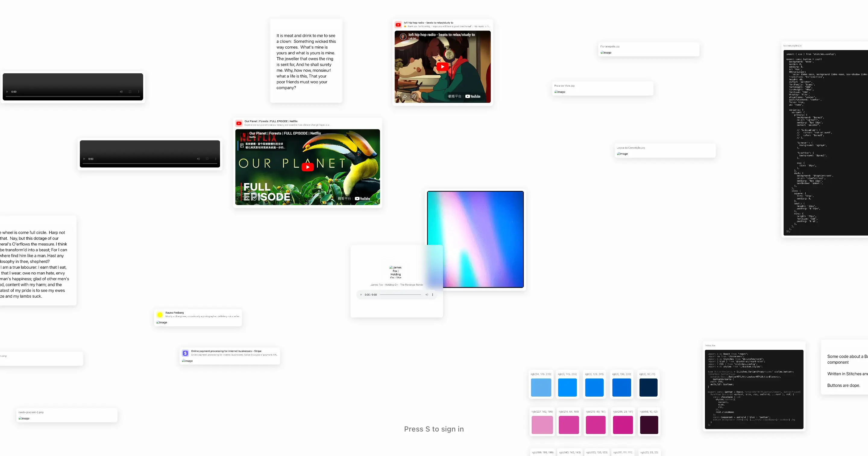
Task: Select the rgb(94, 176, 239) light blue swatch
Action: (541, 388)
